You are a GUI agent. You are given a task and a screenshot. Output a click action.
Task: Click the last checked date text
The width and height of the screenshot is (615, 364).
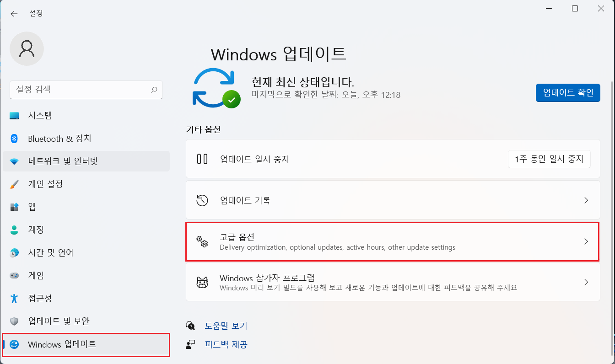(326, 95)
